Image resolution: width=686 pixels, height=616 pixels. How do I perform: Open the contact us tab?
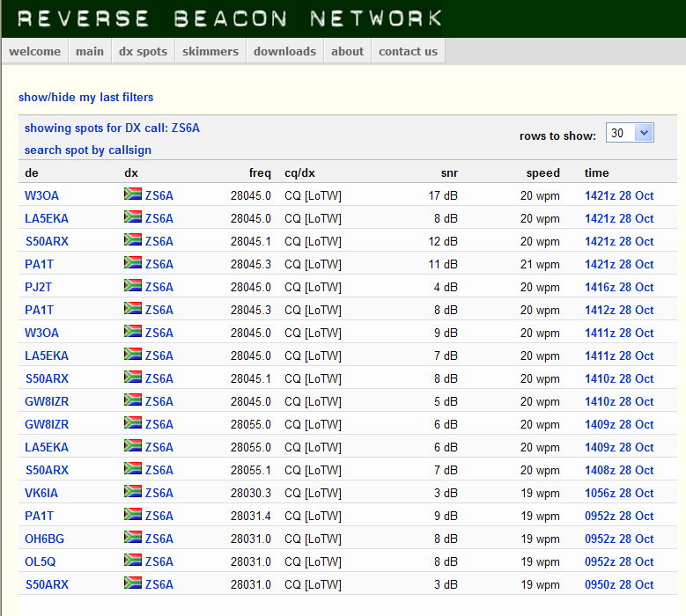coord(409,51)
